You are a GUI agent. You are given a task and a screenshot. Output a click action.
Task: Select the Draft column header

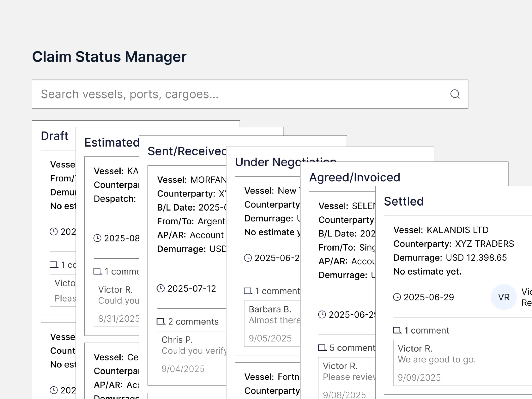[55, 136]
